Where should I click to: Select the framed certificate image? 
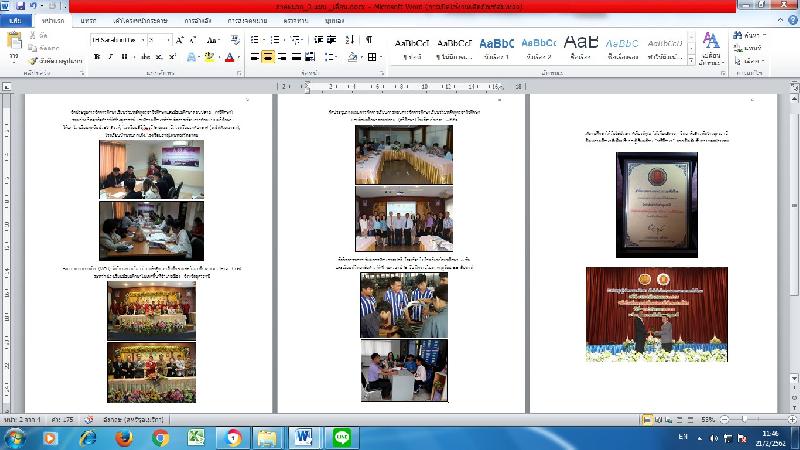tap(657, 205)
